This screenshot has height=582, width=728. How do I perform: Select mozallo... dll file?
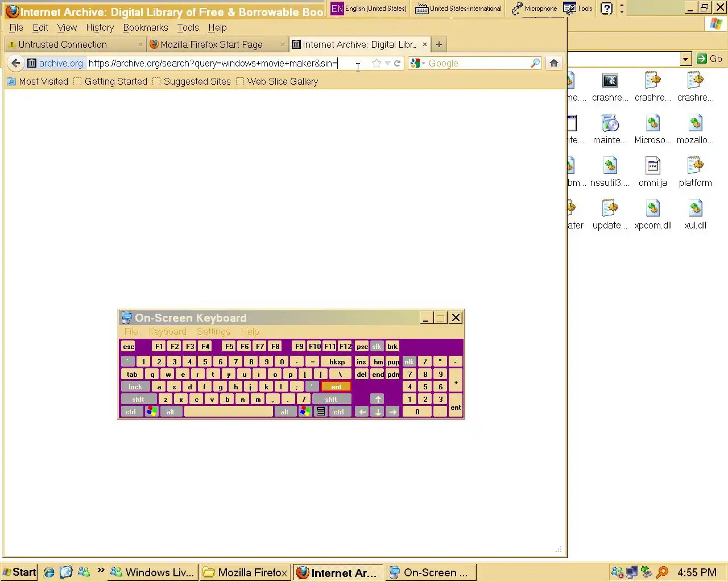pos(695,129)
